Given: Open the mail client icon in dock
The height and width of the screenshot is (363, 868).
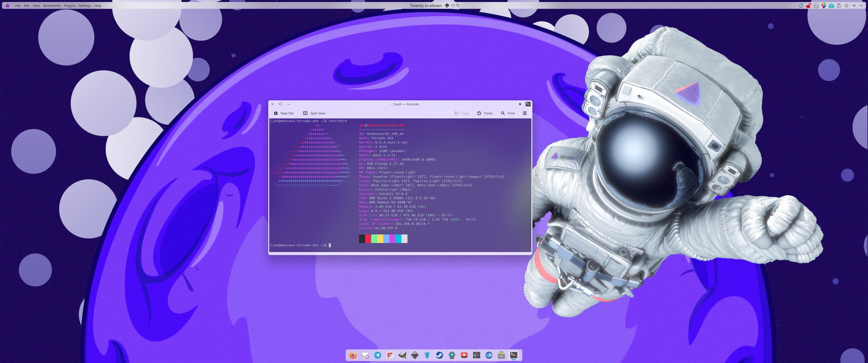Looking at the screenshot, I should coord(365,355).
